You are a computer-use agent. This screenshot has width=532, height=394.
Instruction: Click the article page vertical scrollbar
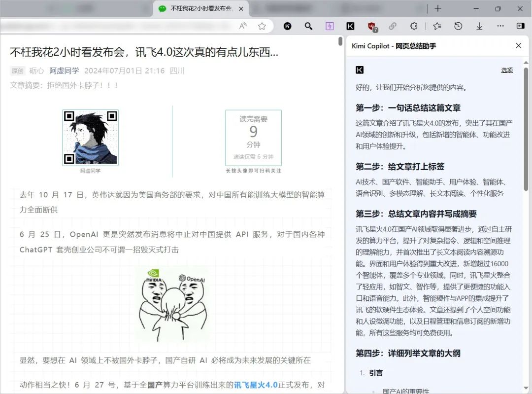340,41
